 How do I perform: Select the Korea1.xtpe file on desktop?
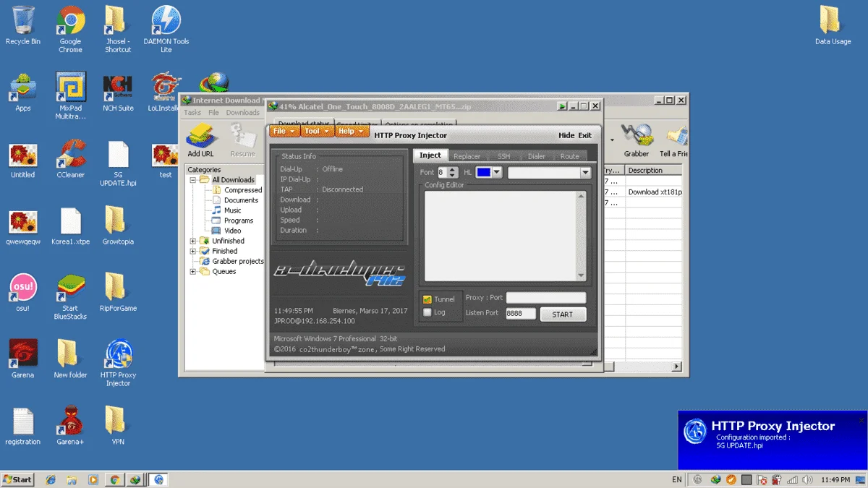click(70, 225)
